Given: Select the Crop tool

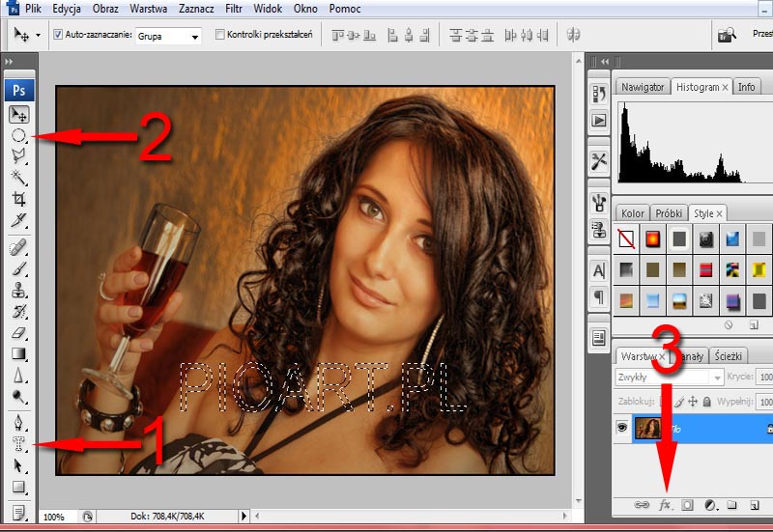Looking at the screenshot, I should click(x=18, y=199).
